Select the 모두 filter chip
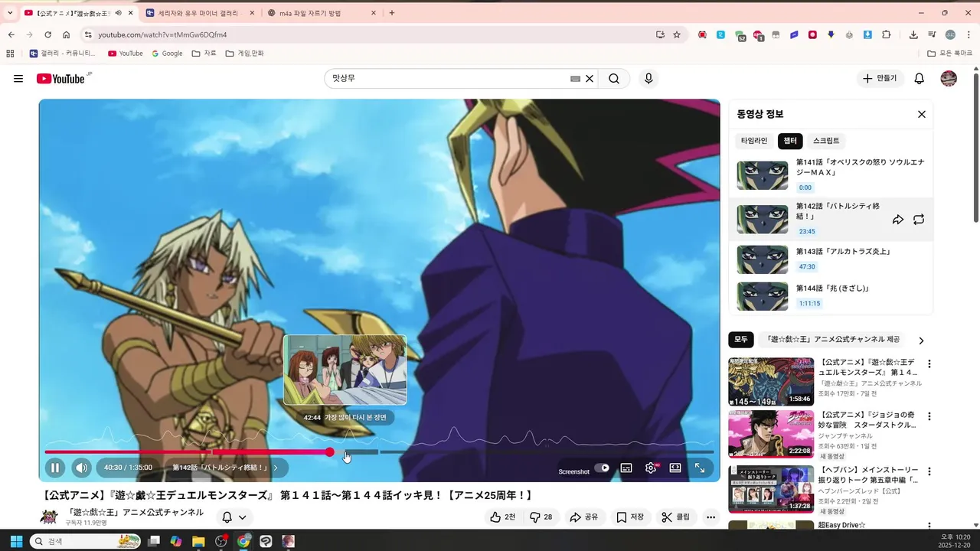 pyautogui.click(x=741, y=339)
